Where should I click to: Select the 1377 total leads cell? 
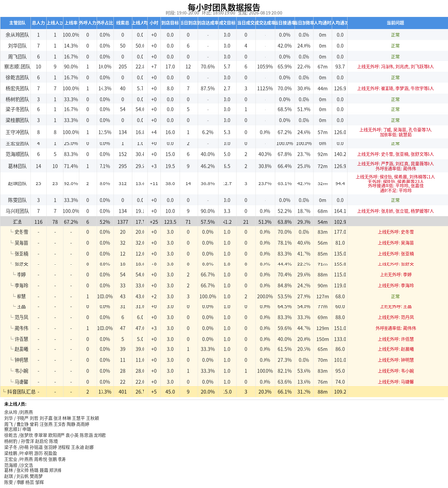(x=123, y=222)
